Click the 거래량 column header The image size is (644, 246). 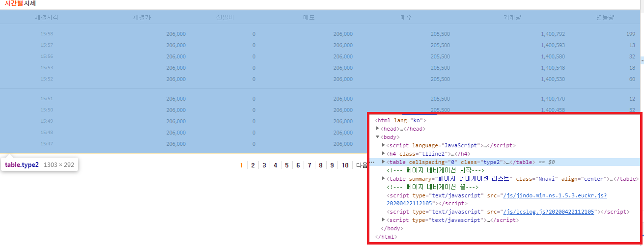click(x=512, y=17)
